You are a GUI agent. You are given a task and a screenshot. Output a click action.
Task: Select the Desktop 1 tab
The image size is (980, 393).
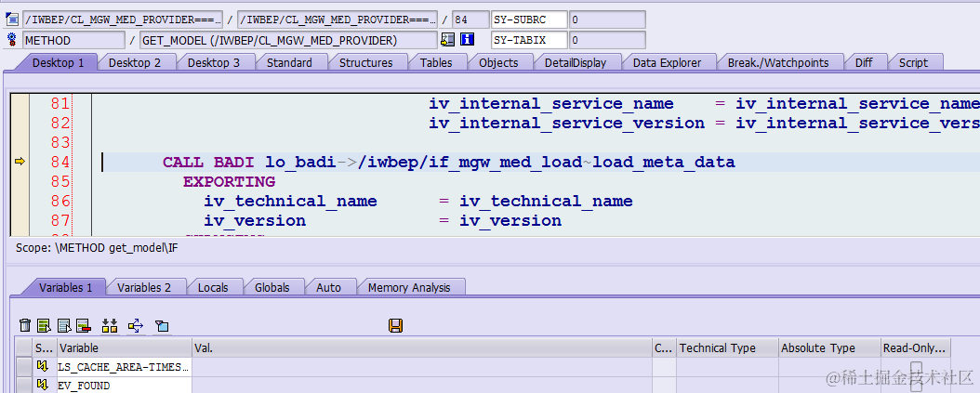tap(58, 62)
